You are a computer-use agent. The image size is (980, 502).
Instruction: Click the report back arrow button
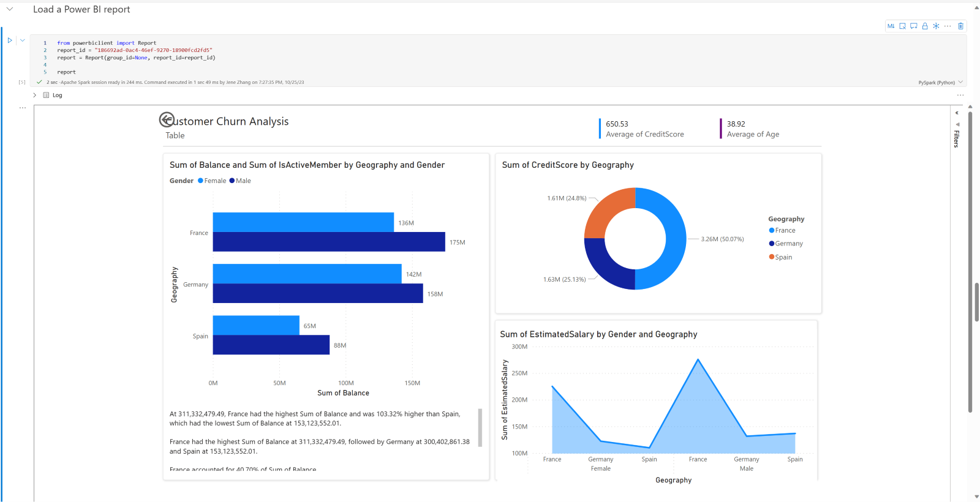[166, 119]
